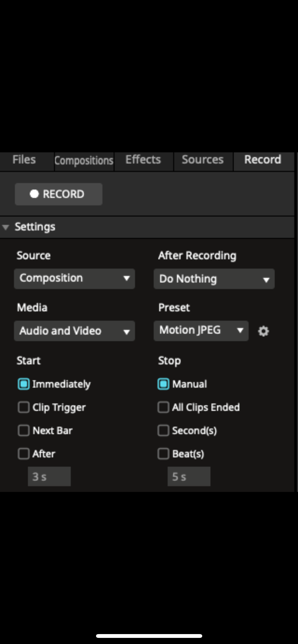Enable the Clip Trigger start option
Image resolution: width=298 pixels, height=644 pixels.
[x=24, y=407]
